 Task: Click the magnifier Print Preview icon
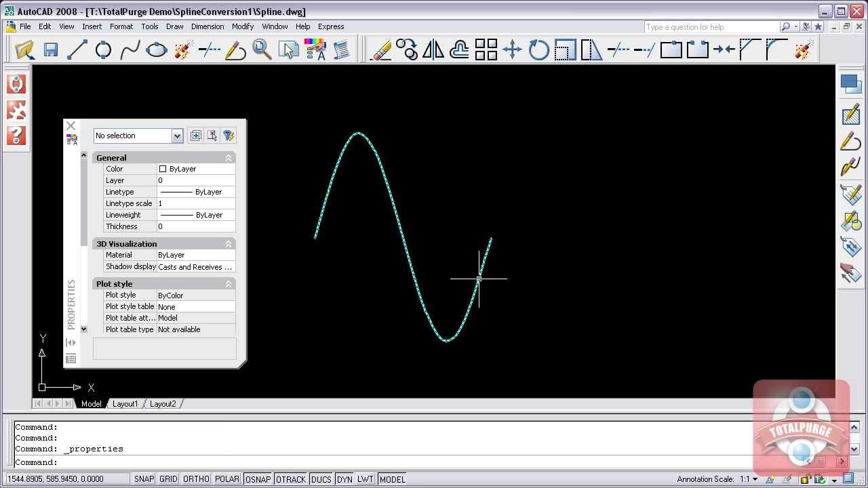click(x=262, y=49)
